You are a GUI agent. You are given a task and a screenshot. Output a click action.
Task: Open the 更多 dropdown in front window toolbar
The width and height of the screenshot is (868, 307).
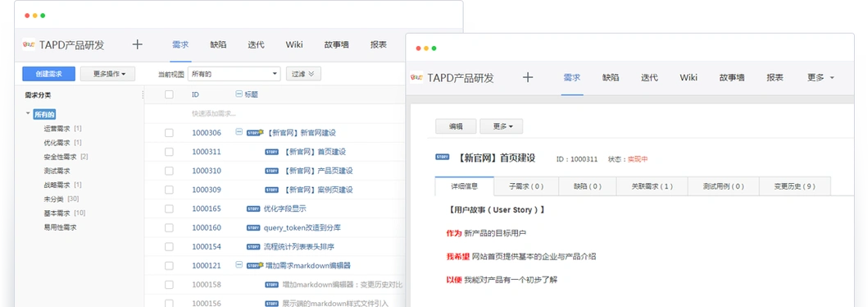501,126
